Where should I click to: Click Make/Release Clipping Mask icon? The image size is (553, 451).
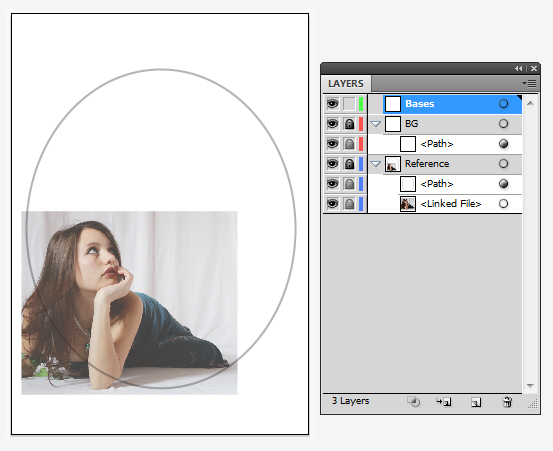click(x=414, y=402)
